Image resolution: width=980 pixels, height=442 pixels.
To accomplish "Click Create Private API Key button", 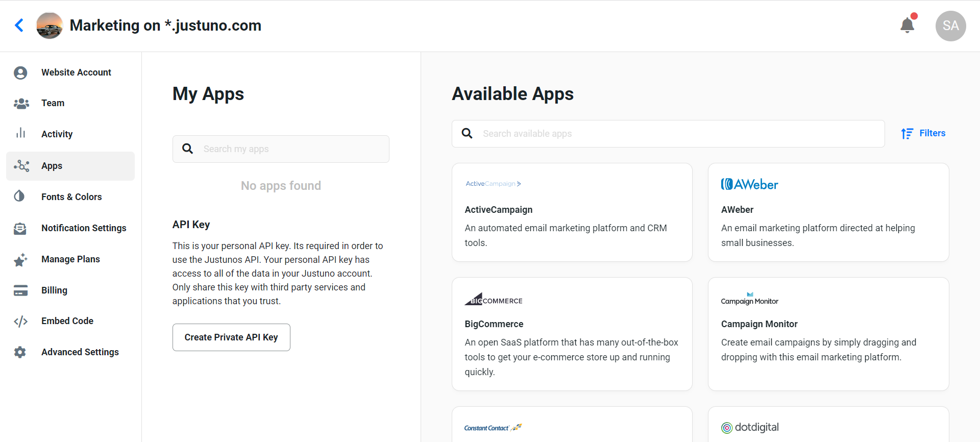I will point(231,337).
